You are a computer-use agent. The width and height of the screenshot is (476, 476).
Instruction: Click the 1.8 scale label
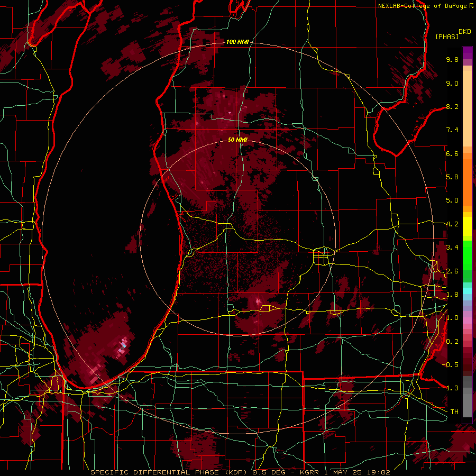452,295
